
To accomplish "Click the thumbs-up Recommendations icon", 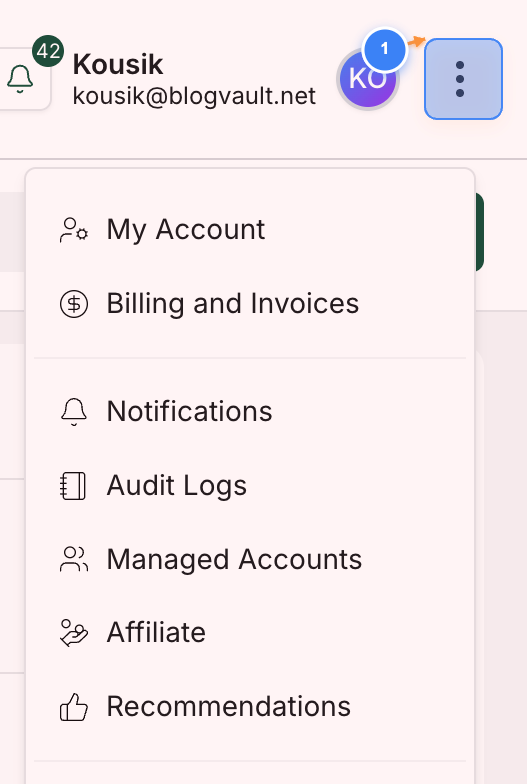I will (74, 706).
